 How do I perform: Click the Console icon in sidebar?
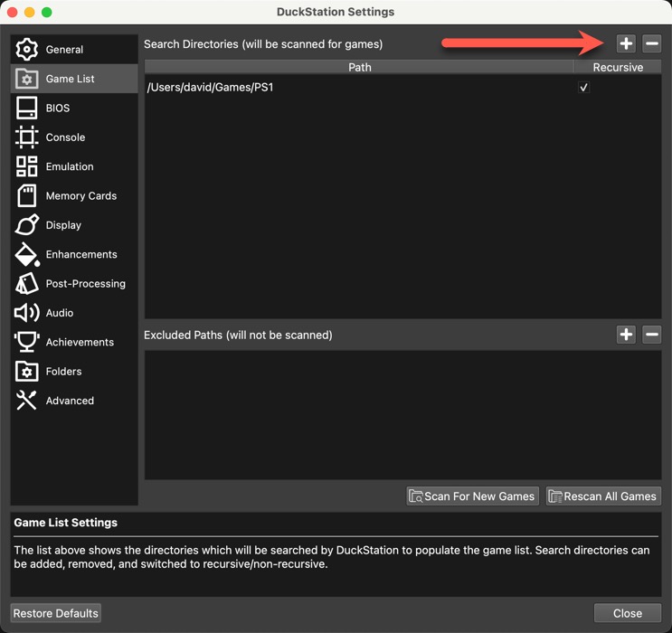[x=26, y=137]
